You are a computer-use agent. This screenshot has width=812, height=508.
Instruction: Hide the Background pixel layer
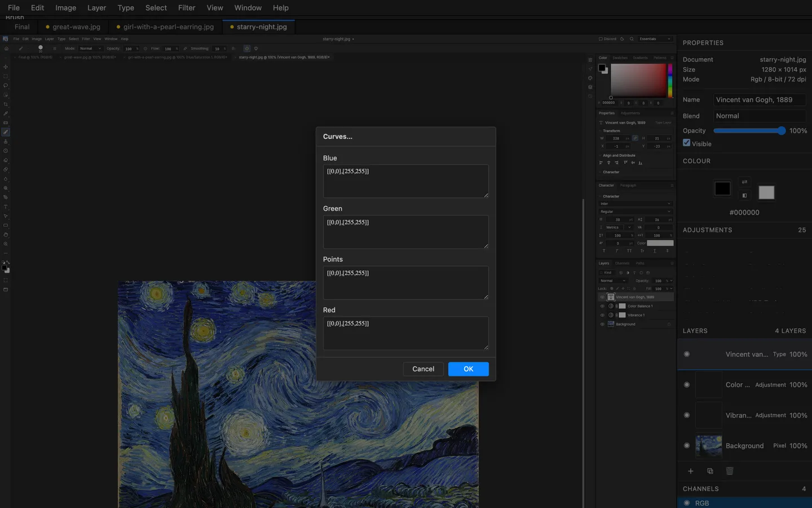click(x=687, y=446)
